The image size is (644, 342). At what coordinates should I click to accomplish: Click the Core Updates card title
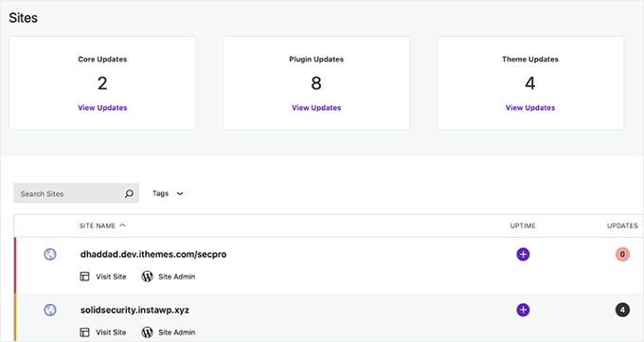click(102, 59)
